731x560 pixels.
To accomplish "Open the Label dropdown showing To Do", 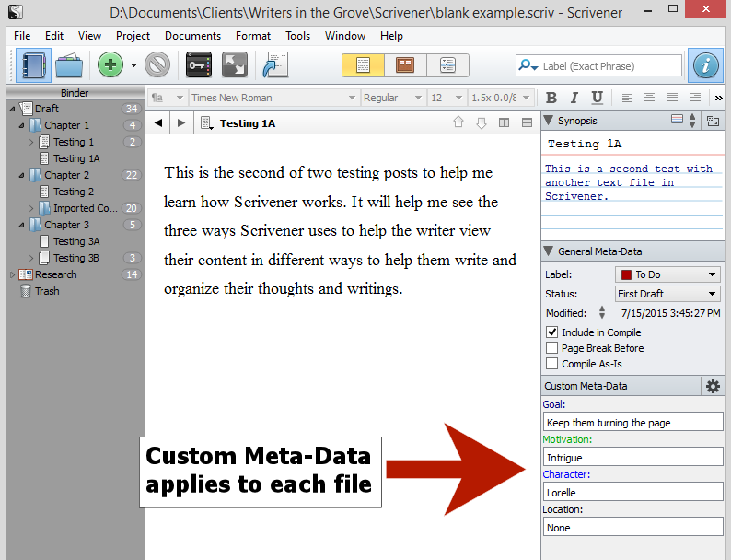I will pos(667,274).
